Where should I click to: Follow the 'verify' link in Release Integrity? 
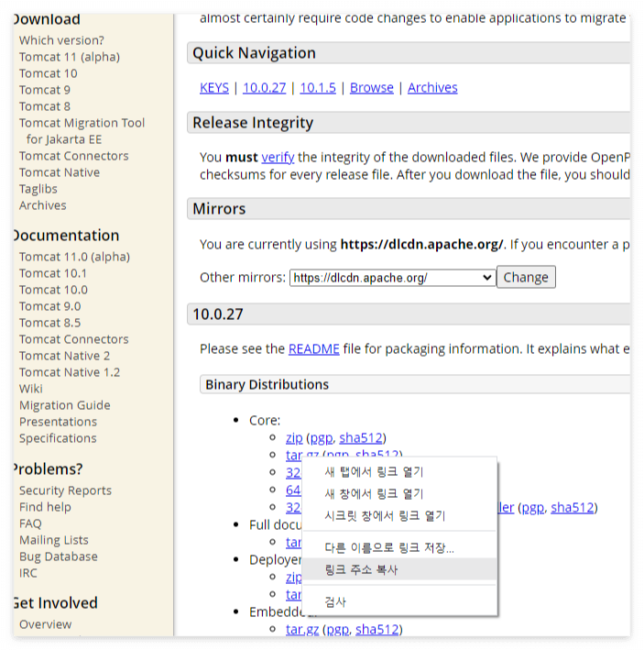pyautogui.click(x=278, y=158)
